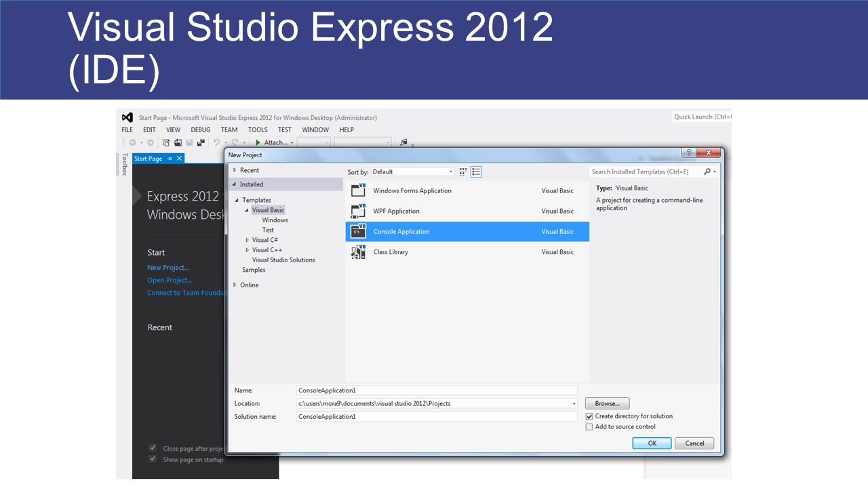
Task: Click the Solution name input field
Action: pos(437,416)
